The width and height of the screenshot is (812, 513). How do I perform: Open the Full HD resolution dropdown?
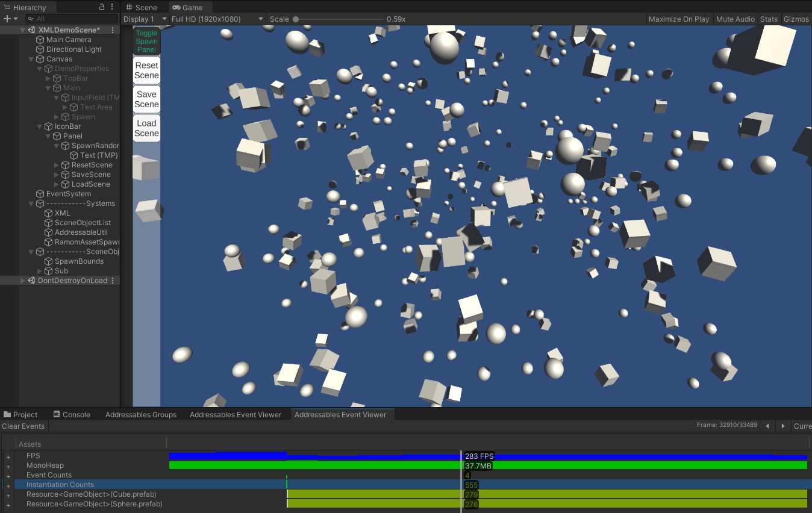(x=217, y=19)
